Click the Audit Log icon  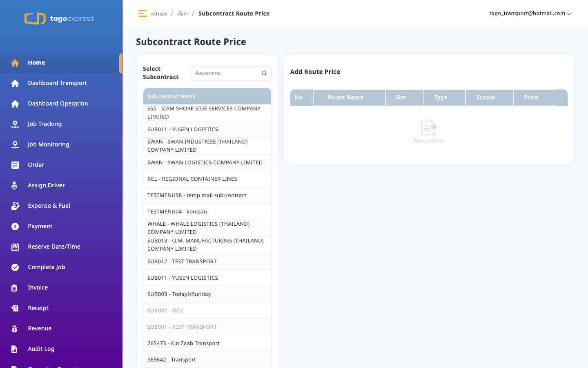coord(15,349)
